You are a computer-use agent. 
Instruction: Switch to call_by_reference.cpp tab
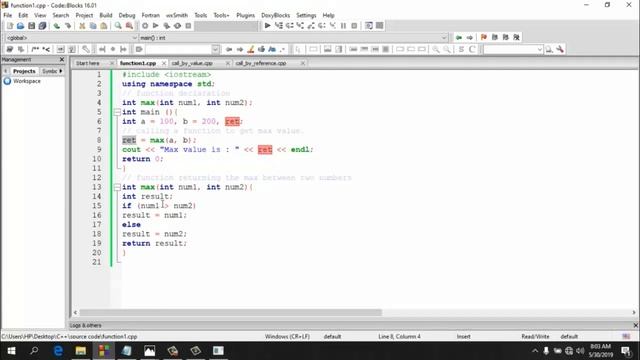click(x=261, y=63)
